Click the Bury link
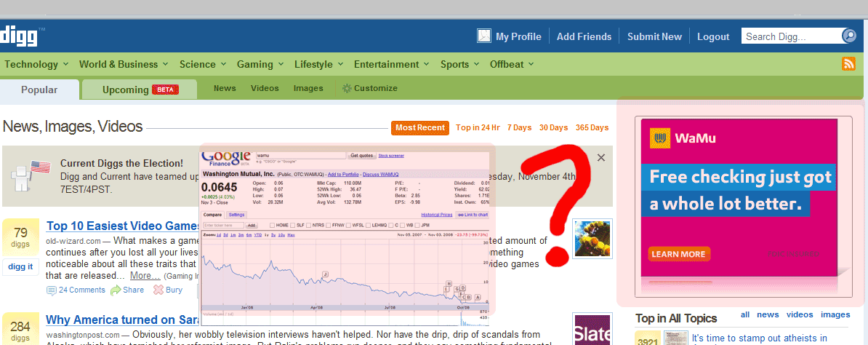Screen dimensions: 868x345 click(x=174, y=290)
